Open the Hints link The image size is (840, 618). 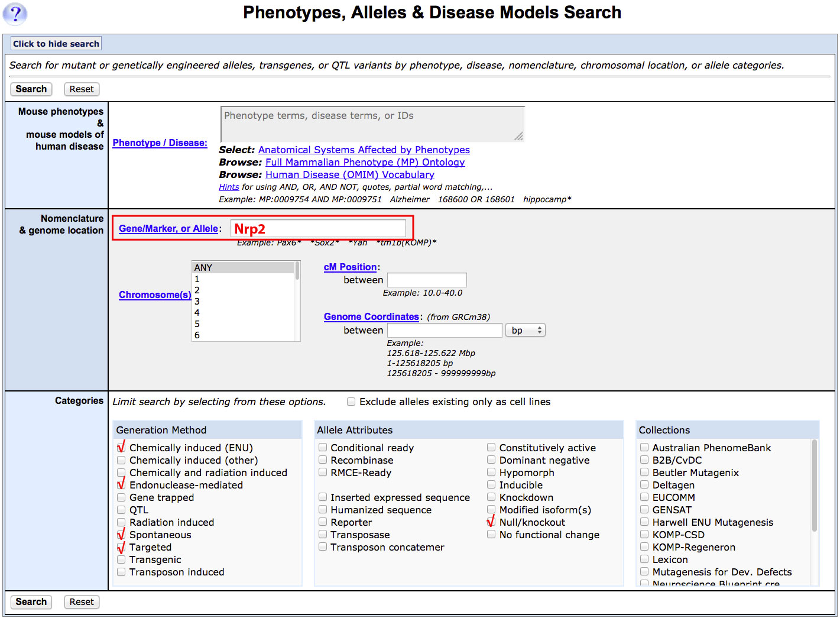tap(229, 187)
